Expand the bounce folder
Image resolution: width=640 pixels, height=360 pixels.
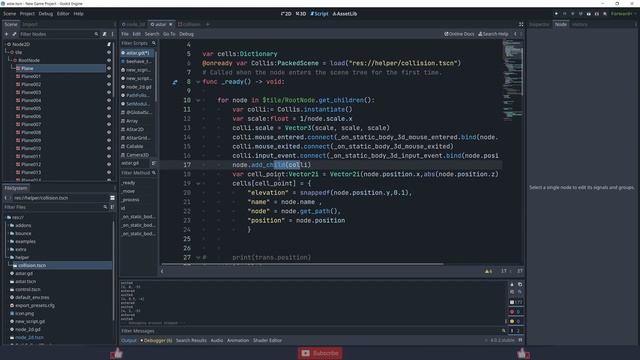point(8,233)
